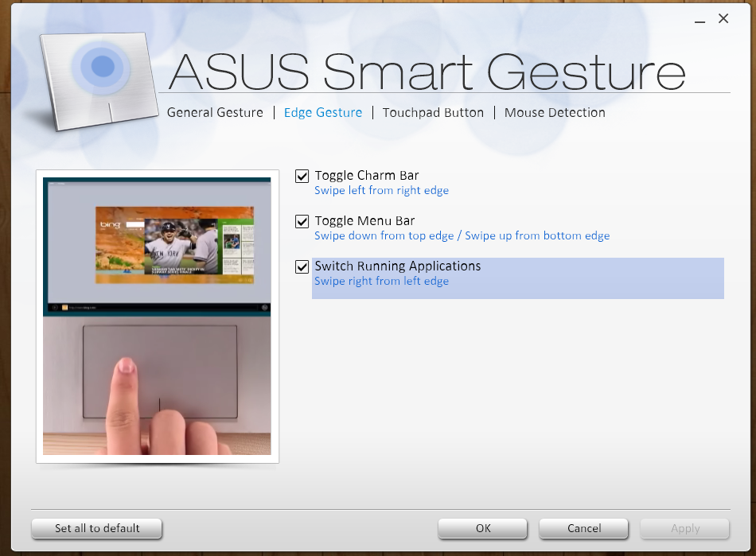The width and height of the screenshot is (756, 556).
Task: Click the touchpad gesture demo preview
Action: click(158, 316)
